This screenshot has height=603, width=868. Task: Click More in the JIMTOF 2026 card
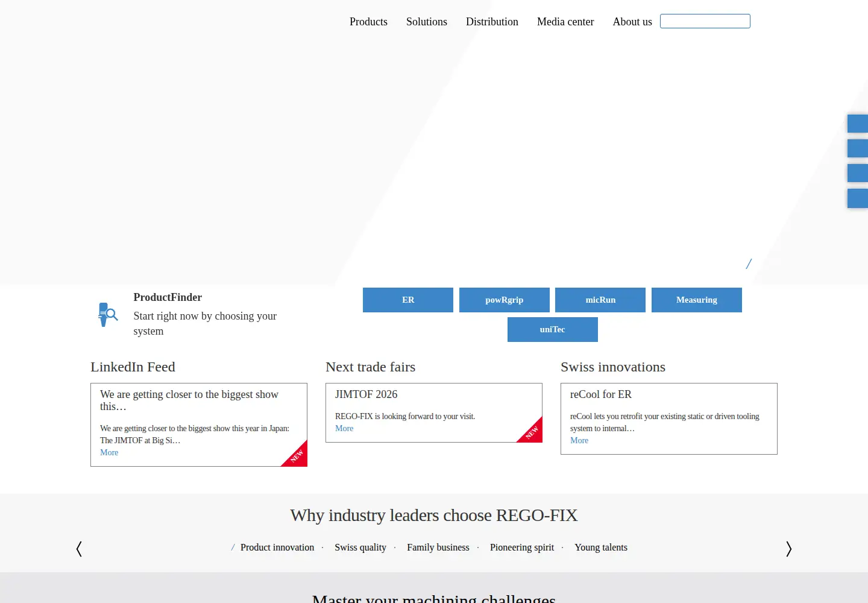click(x=344, y=428)
